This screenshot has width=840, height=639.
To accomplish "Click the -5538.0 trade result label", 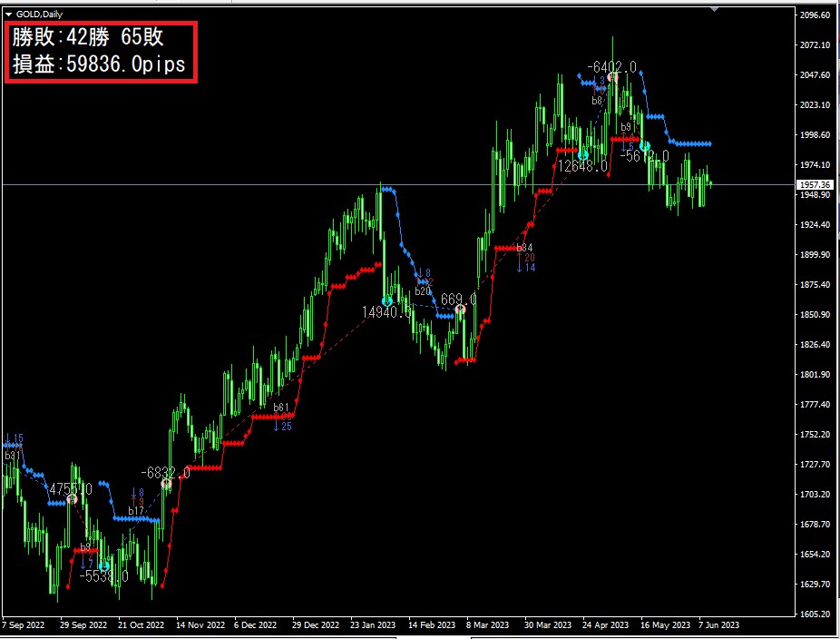I will 104,576.
